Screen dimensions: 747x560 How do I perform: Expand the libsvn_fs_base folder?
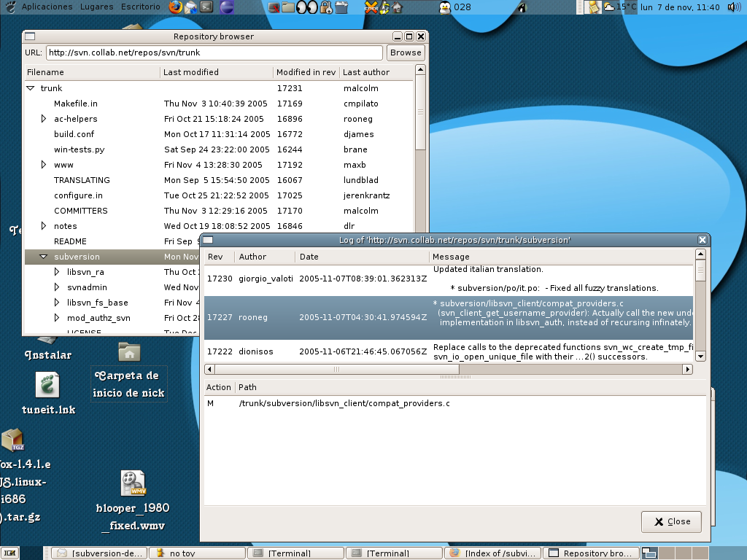pos(57,303)
